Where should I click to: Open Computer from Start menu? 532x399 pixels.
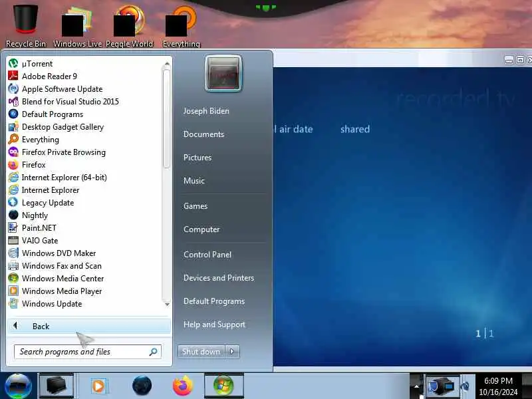pyautogui.click(x=201, y=229)
